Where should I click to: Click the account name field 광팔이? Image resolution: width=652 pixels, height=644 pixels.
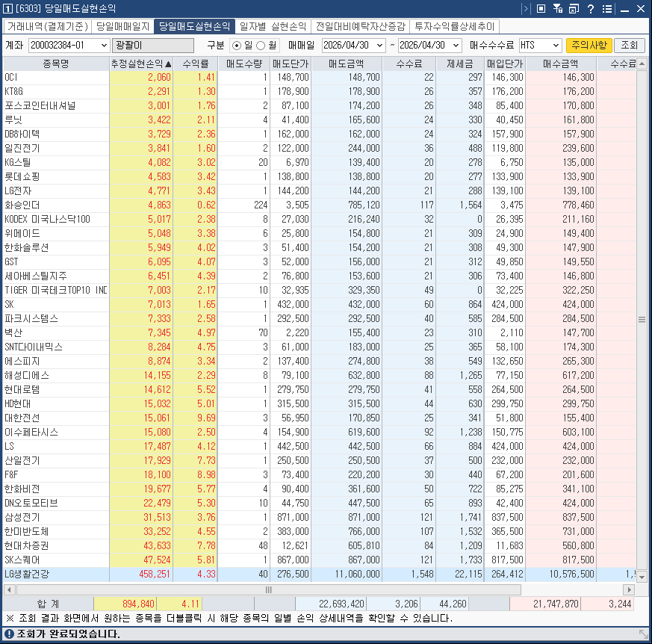153,46
